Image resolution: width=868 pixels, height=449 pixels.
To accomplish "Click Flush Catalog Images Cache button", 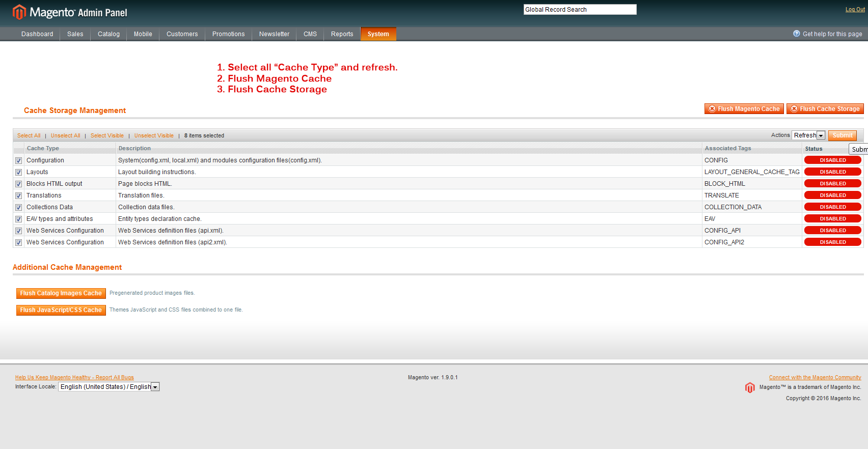I will pos(61,293).
